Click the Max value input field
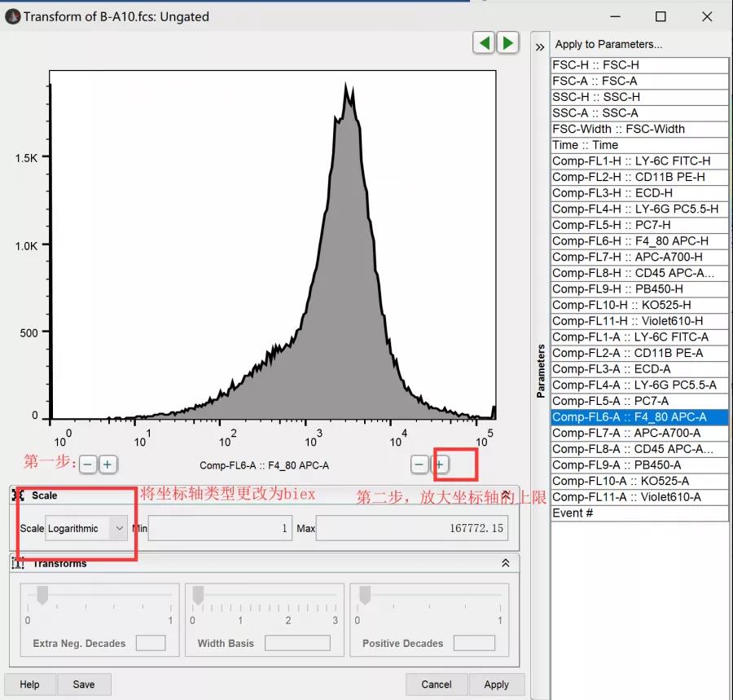The width and height of the screenshot is (733, 700). 411,528
